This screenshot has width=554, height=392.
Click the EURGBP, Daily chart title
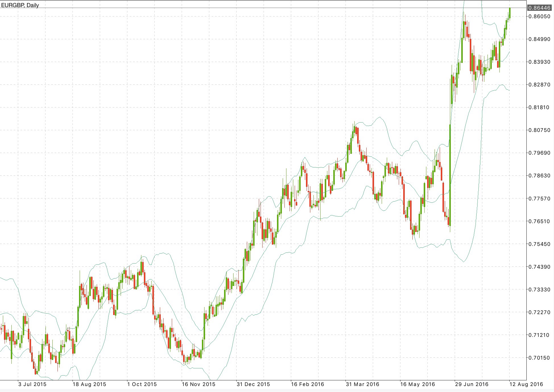(20, 5)
